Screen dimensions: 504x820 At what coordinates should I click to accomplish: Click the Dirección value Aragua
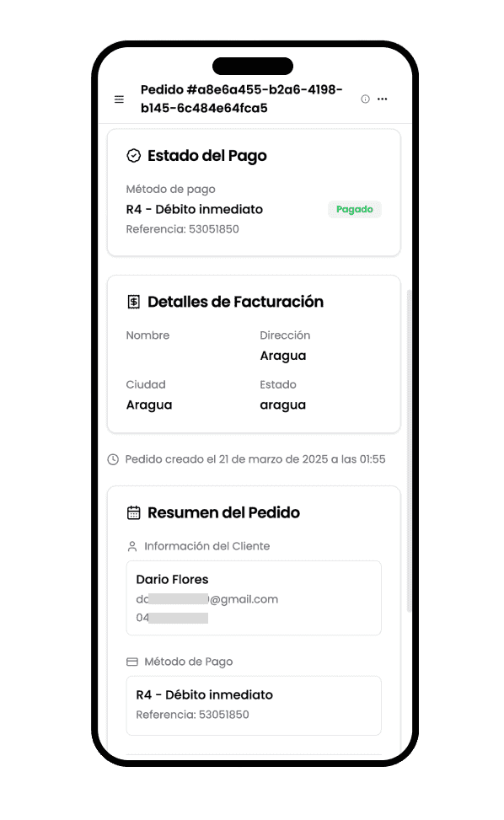click(283, 356)
